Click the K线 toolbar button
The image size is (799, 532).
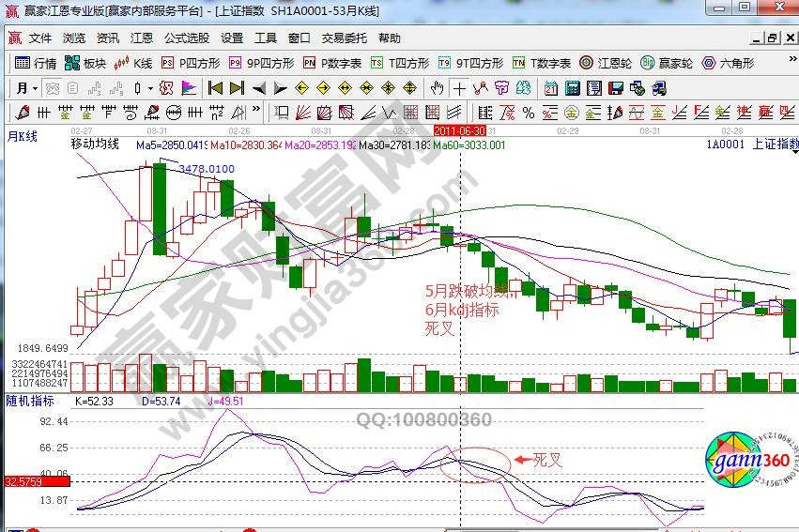pos(134,64)
